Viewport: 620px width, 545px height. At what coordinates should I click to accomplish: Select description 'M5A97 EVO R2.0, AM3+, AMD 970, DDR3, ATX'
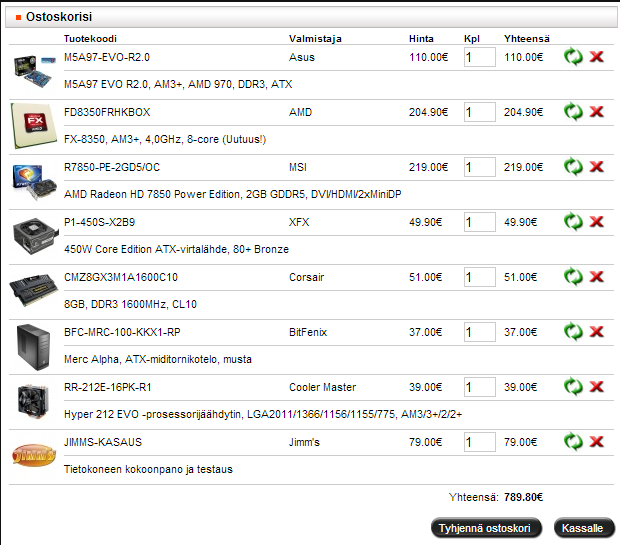coord(178,85)
